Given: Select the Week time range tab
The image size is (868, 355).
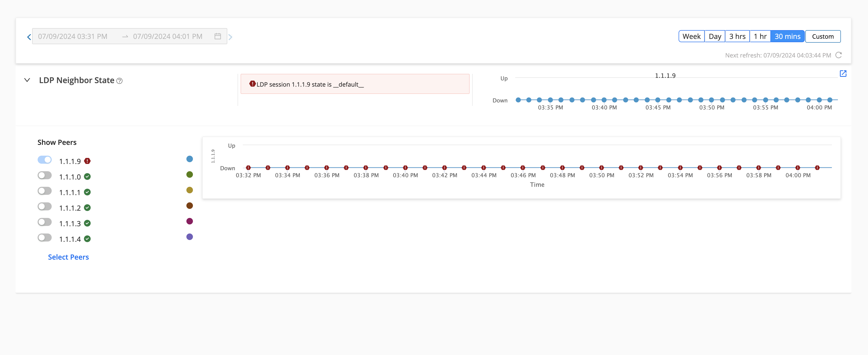Looking at the screenshot, I should tap(691, 36).
